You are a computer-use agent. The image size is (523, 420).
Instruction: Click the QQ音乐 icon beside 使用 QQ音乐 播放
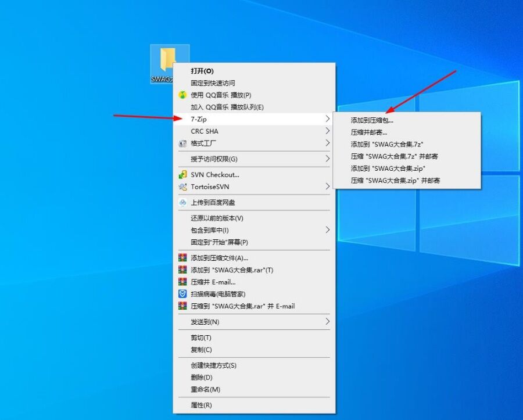click(182, 95)
